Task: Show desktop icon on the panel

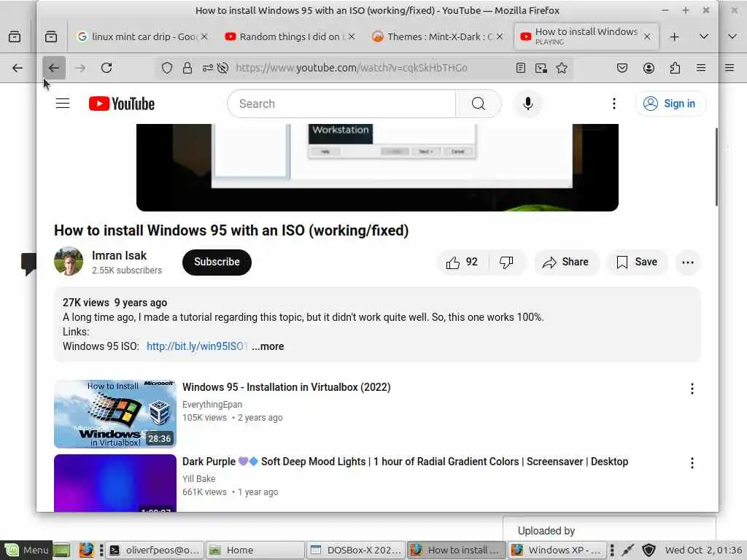Action: 61,551
